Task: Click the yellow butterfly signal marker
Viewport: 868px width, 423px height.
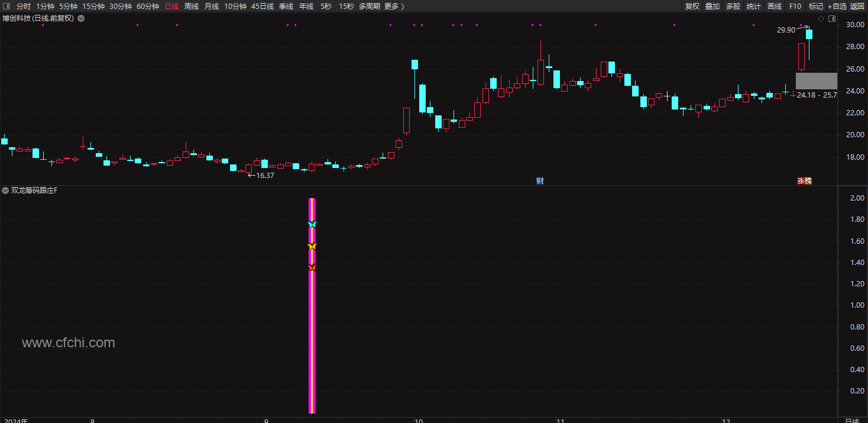Action: click(312, 246)
